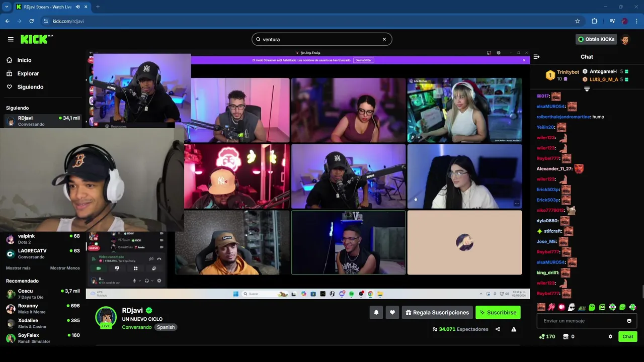Click Conversando category link
The height and width of the screenshot is (362, 644).
tap(136, 327)
